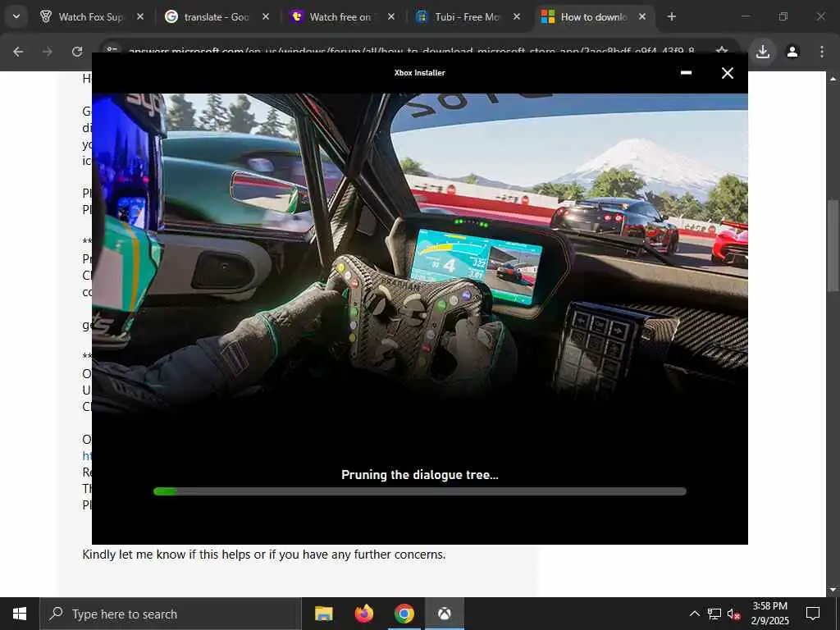Viewport: 840px width, 630px height.
Task: Bookmark this page with the star
Action: (722, 51)
